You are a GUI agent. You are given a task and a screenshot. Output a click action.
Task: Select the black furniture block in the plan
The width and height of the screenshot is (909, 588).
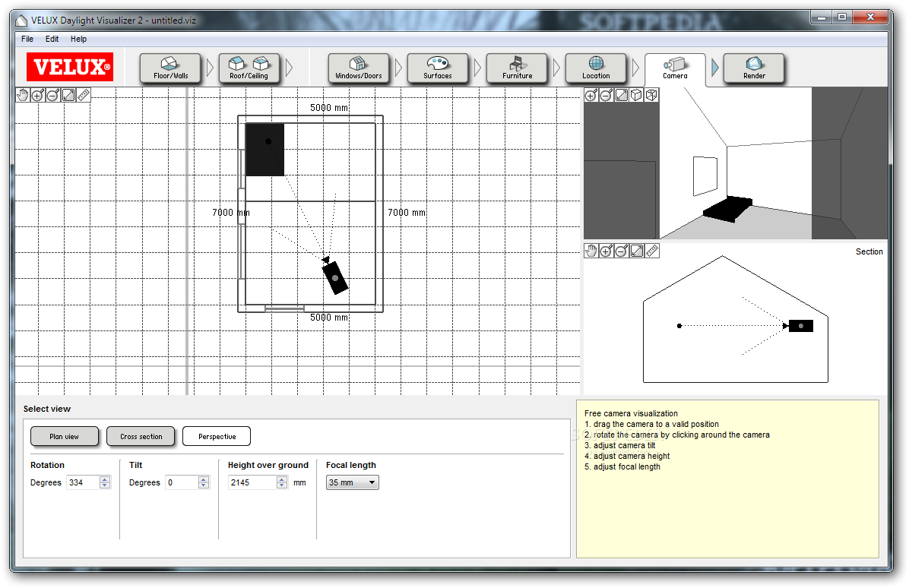click(265, 150)
